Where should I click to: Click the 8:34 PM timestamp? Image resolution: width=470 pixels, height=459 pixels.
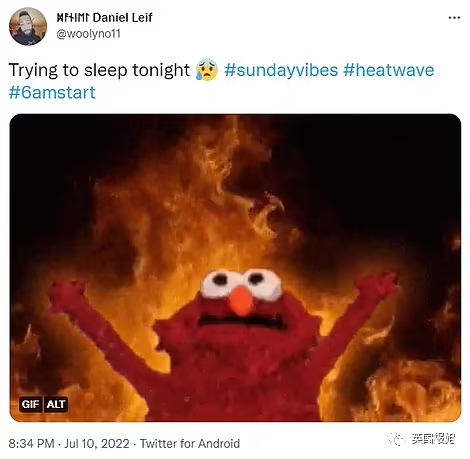tap(31, 444)
